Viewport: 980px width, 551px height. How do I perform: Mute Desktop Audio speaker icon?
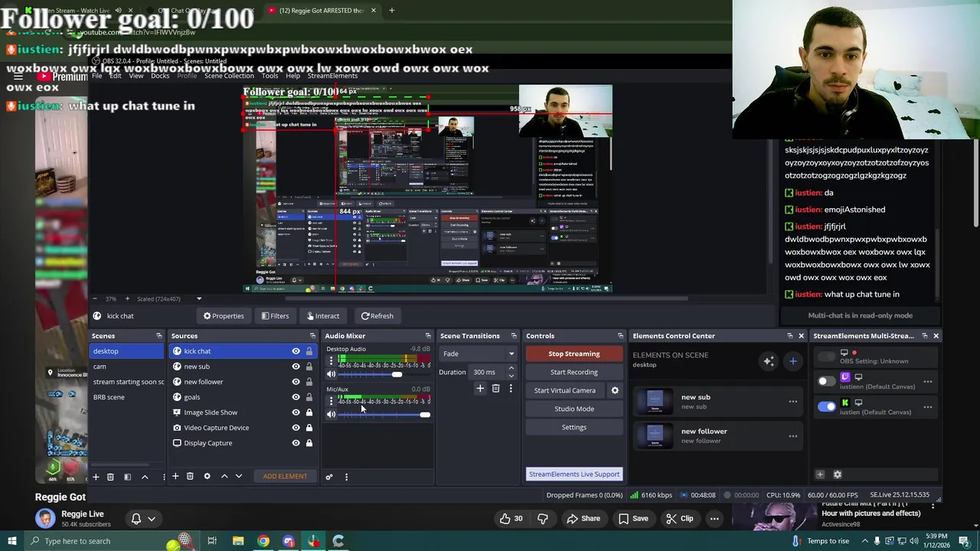pos(331,374)
